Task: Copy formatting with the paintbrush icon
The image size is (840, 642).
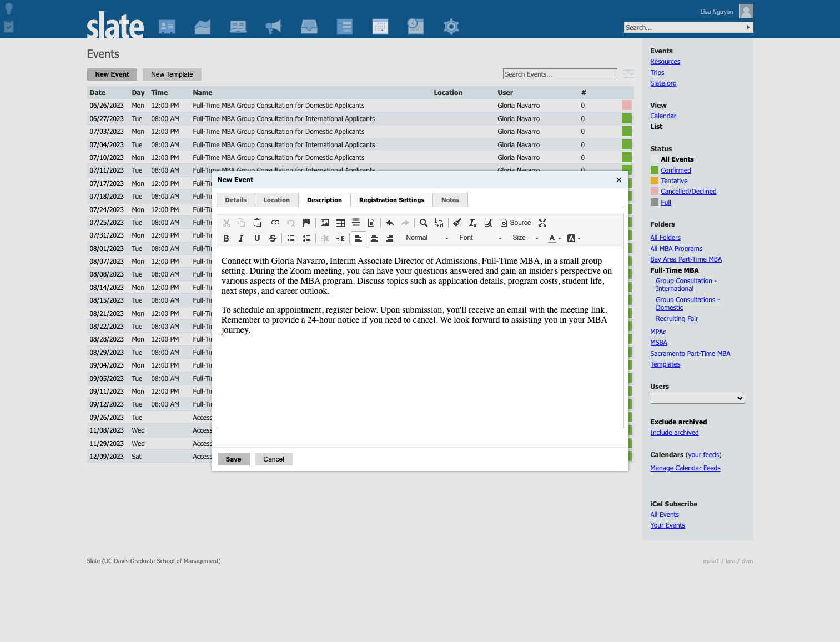Action: click(x=457, y=223)
